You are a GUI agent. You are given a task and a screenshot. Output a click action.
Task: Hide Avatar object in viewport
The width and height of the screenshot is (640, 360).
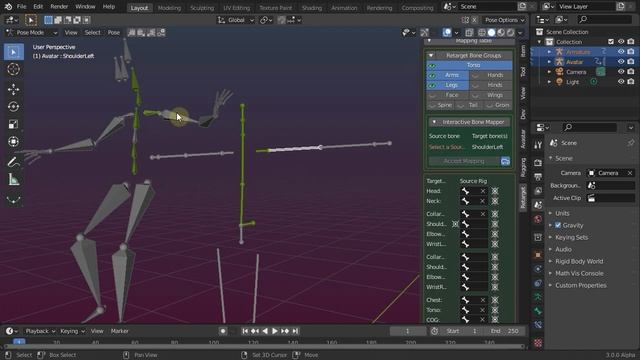point(621,62)
